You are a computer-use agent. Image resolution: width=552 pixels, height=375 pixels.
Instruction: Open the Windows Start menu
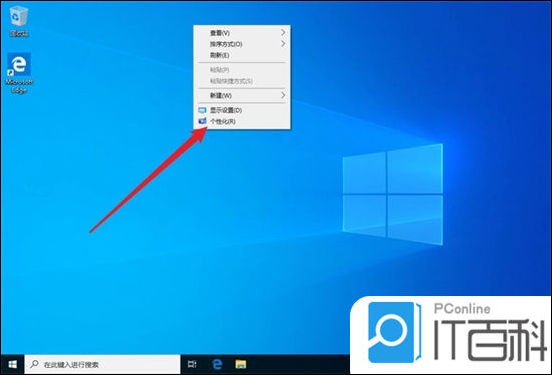tap(12, 364)
